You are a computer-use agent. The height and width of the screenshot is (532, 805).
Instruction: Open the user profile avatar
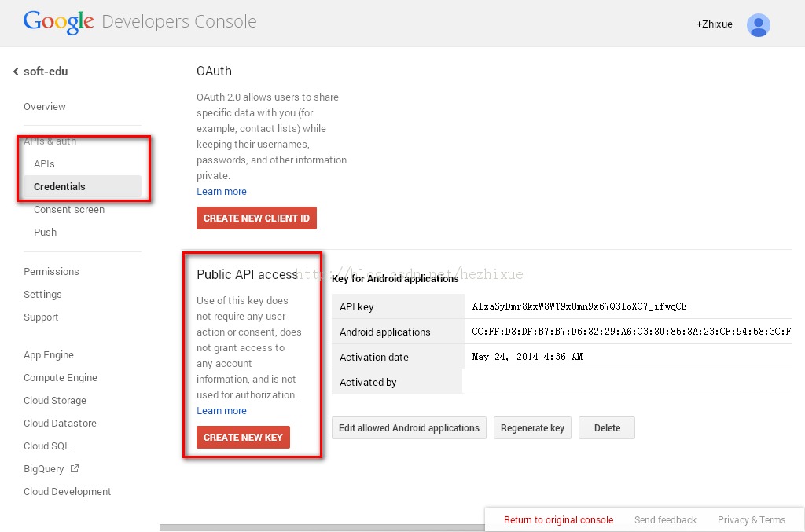[759, 24]
